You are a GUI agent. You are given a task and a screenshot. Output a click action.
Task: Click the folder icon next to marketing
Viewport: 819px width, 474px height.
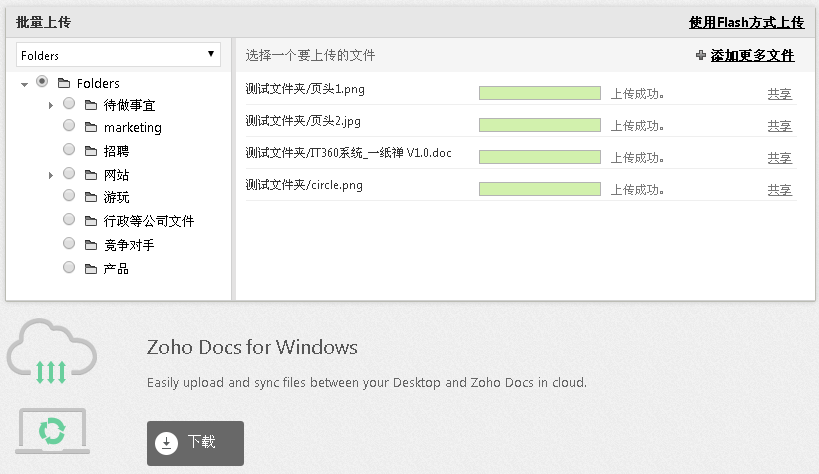coord(91,128)
